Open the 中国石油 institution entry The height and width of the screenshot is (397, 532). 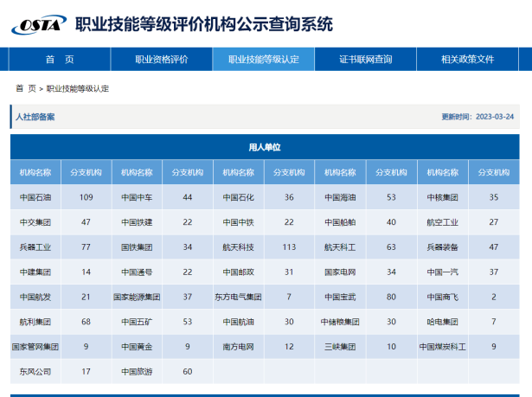[x=35, y=197]
